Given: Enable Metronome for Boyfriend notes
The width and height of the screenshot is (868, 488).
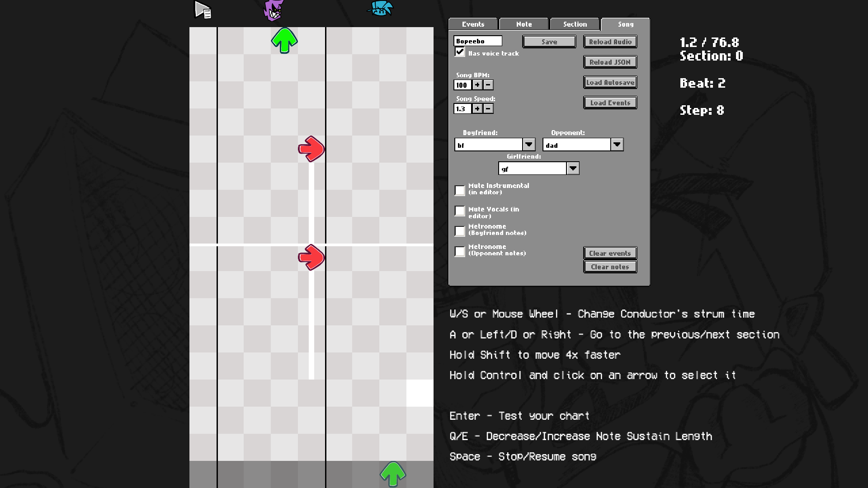Looking at the screenshot, I should coord(460,231).
